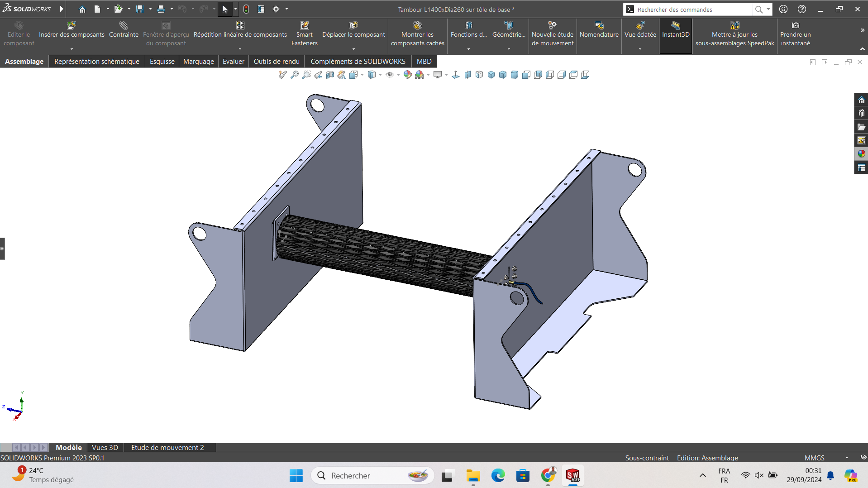The image size is (868, 488).
Task: Open the Help question mark icon
Action: (802, 9)
